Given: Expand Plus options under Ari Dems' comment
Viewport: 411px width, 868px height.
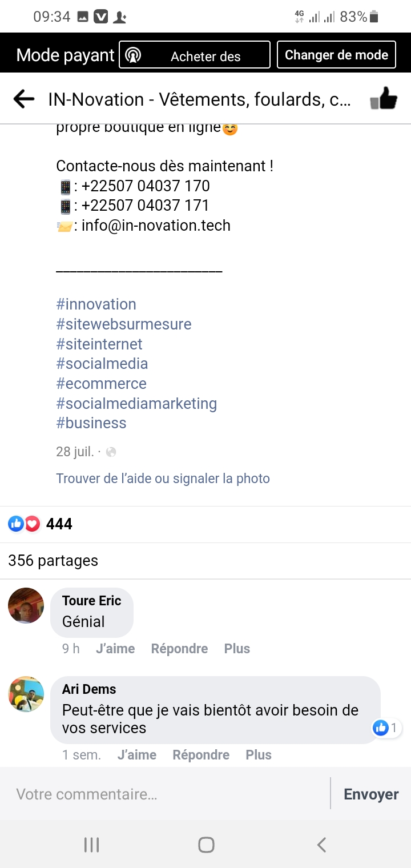Looking at the screenshot, I should tap(259, 755).
